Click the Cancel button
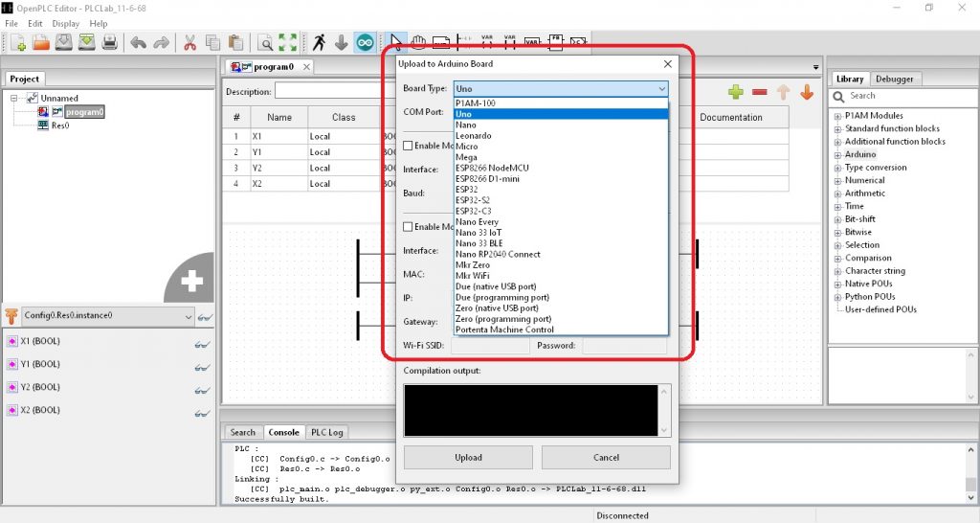Image resolution: width=980 pixels, height=523 pixels. pos(606,457)
